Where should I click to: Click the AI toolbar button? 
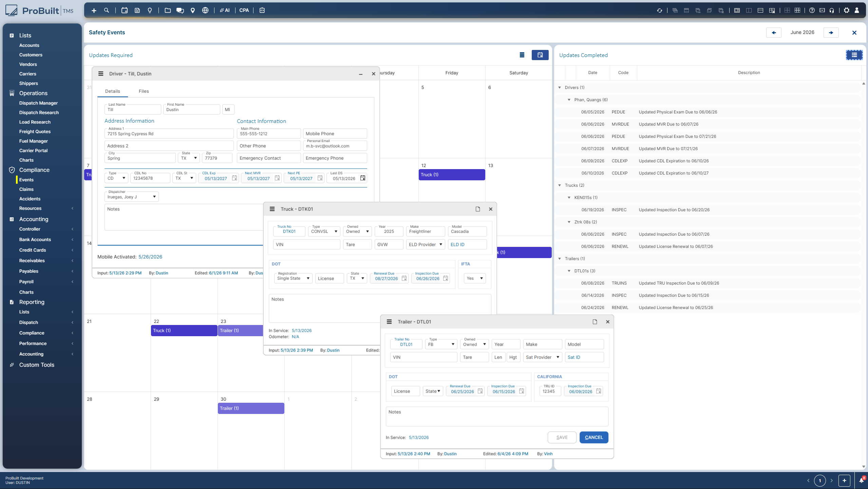click(225, 11)
